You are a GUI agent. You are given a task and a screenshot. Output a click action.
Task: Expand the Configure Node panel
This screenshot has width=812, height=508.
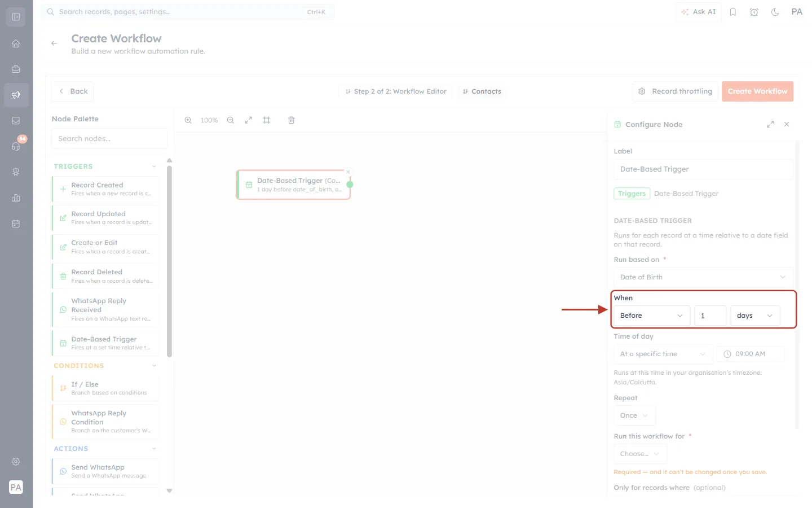point(770,124)
